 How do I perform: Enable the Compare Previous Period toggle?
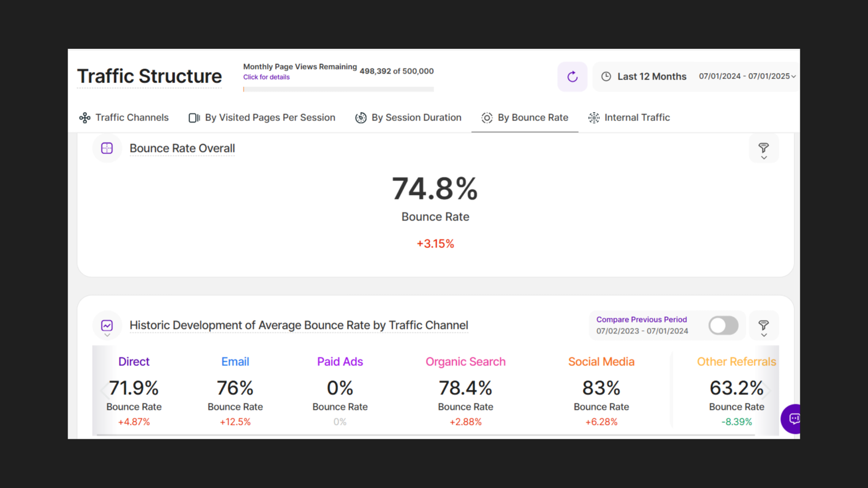click(723, 325)
